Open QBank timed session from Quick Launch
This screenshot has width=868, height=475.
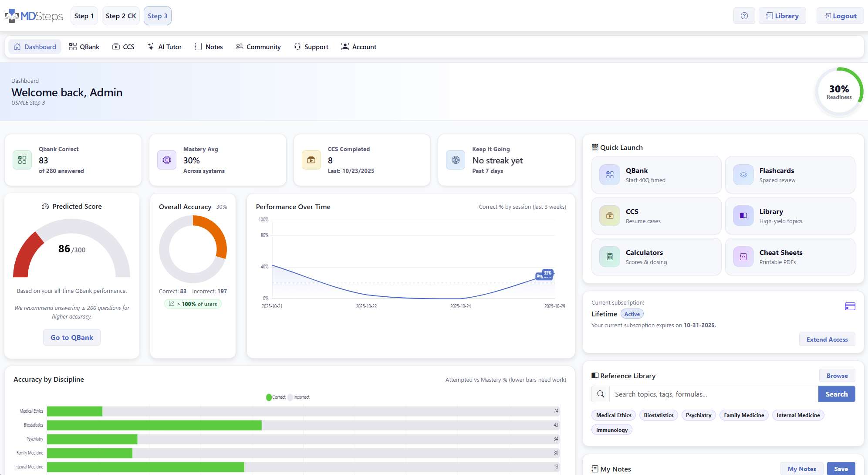[656, 175]
